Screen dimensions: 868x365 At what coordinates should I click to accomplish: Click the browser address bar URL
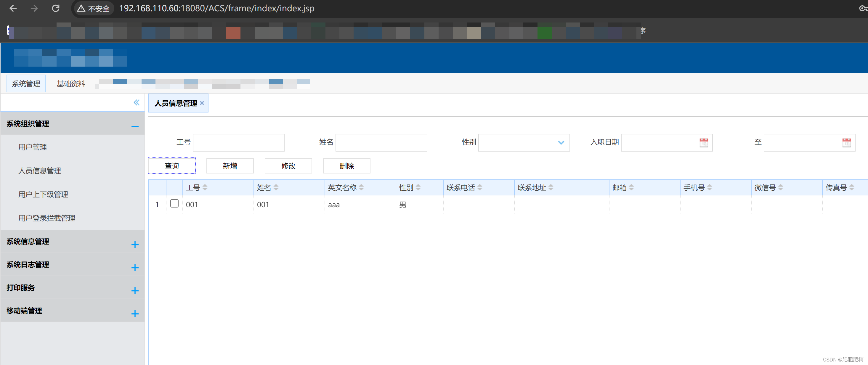(217, 8)
